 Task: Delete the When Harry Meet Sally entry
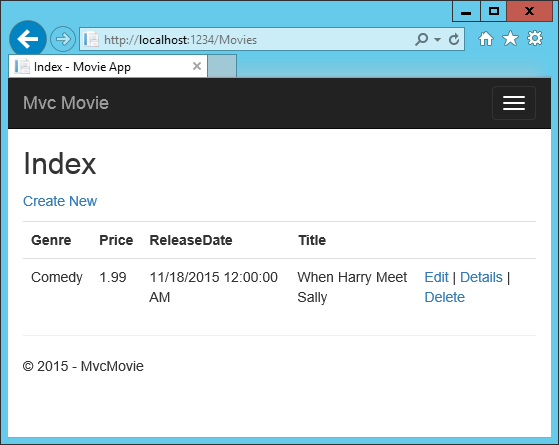445,297
